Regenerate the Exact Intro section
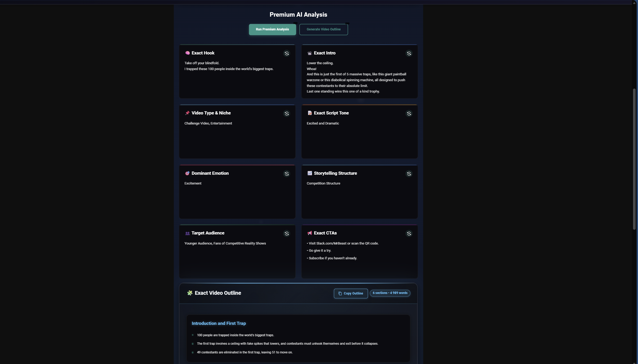 coord(409,53)
